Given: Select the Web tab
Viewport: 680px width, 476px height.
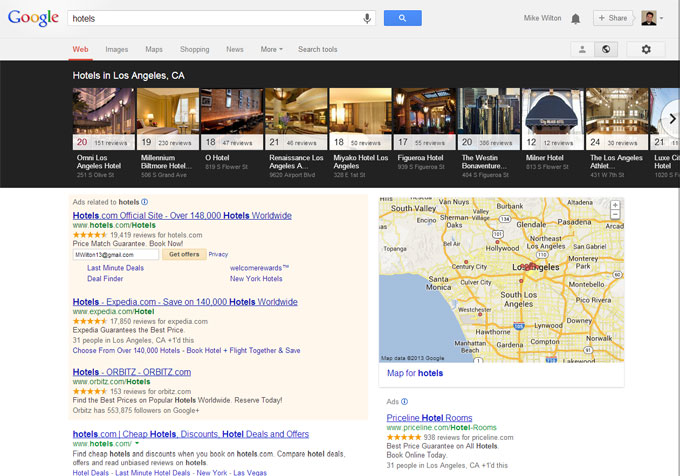Looking at the screenshot, I should click(x=80, y=49).
